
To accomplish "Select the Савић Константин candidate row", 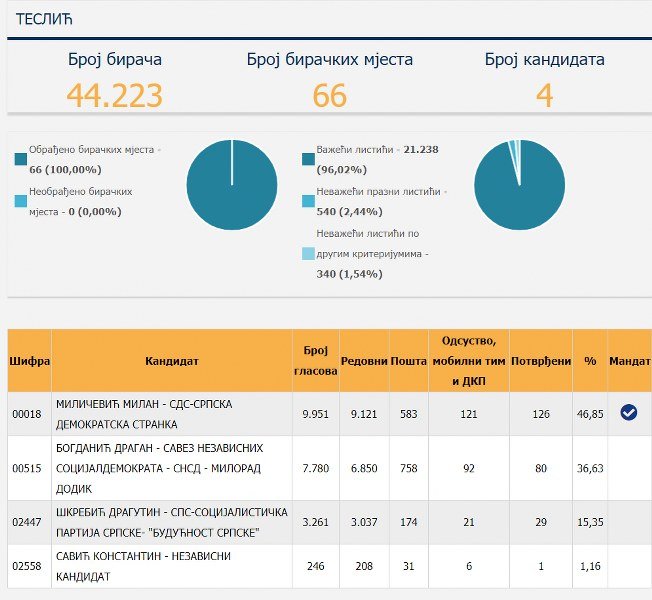I will [172, 567].
